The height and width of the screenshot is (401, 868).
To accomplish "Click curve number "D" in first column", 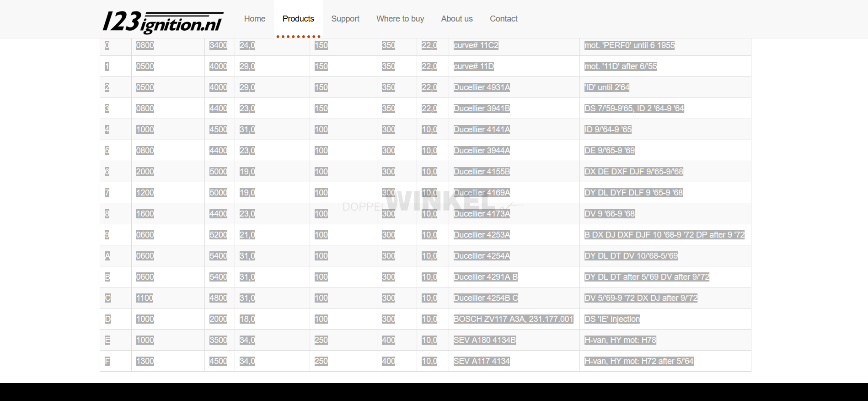I will 107,319.
